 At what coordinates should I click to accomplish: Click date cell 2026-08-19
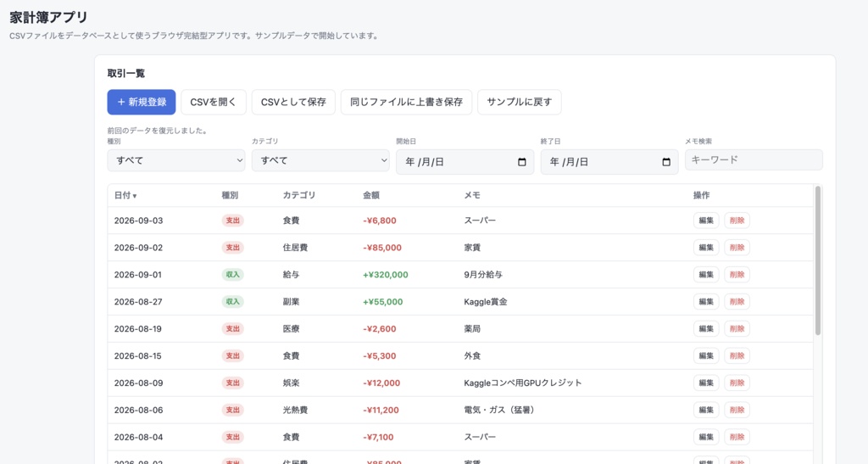(x=138, y=329)
